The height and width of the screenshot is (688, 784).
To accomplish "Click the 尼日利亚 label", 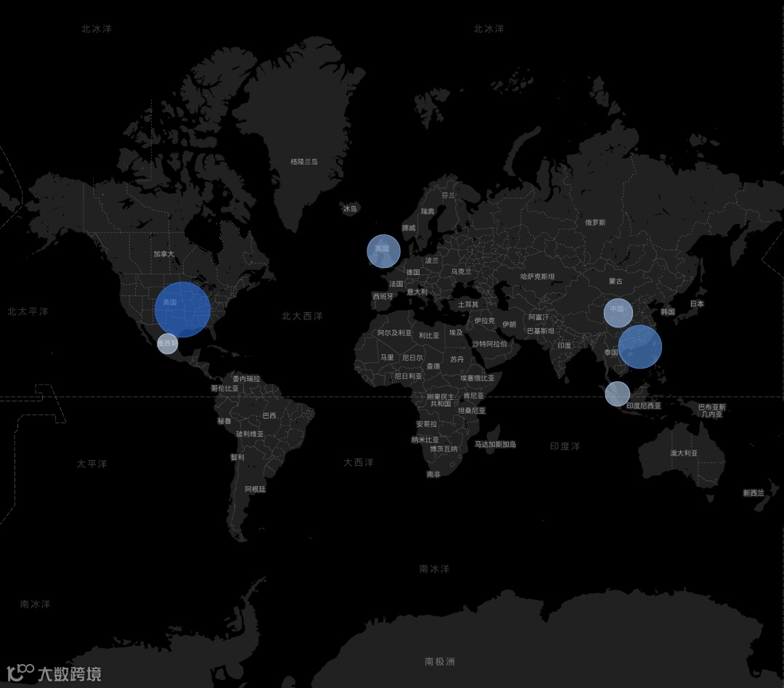I will 408,376.
